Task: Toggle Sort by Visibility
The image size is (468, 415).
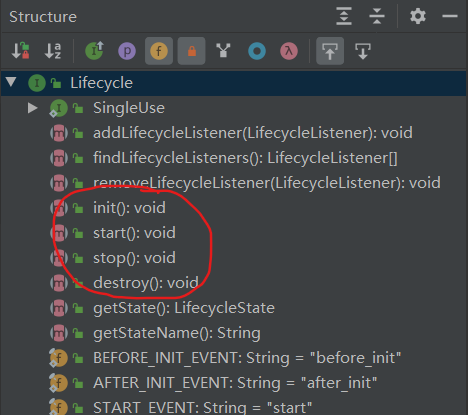Action: pyautogui.click(x=20, y=51)
